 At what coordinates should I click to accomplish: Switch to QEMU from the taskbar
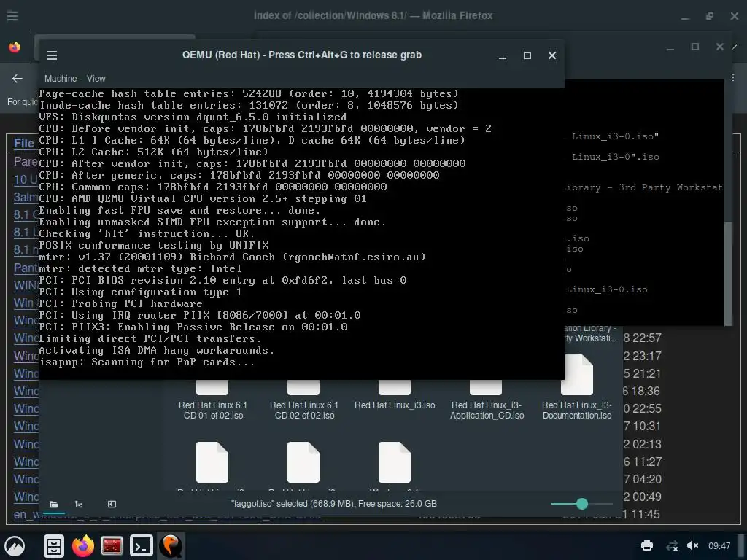pyautogui.click(x=171, y=545)
